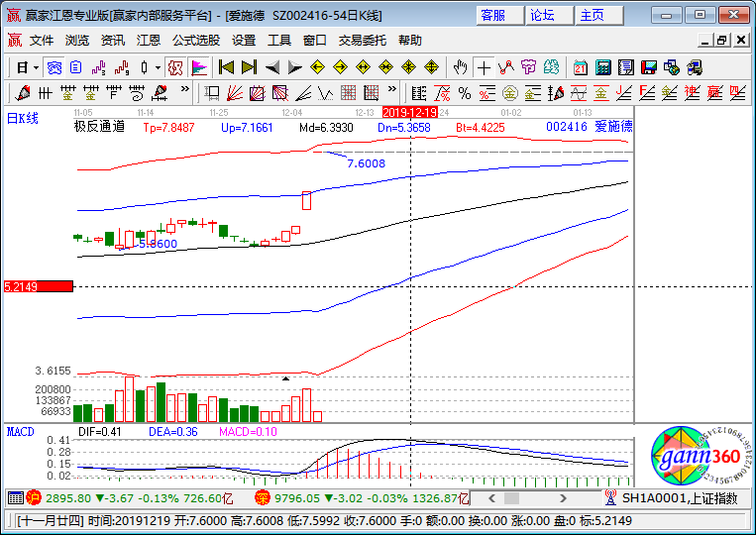Click the network globe computers icon
Screen dimensions: 756x535
click(x=672, y=67)
